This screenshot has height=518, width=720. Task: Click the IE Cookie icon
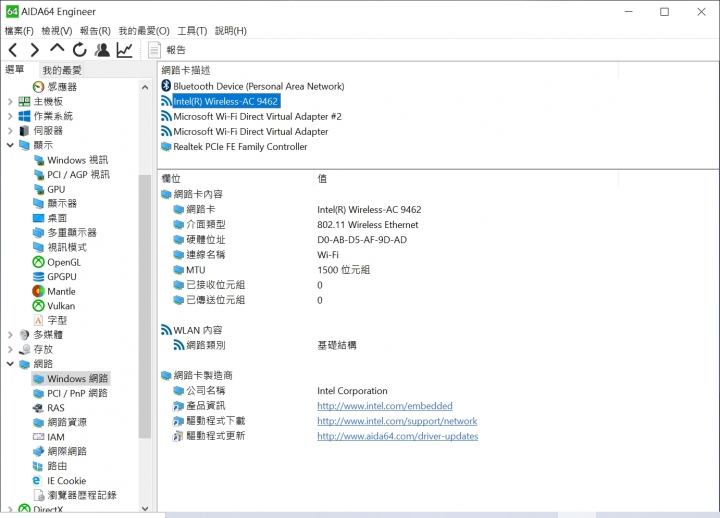coord(37,480)
